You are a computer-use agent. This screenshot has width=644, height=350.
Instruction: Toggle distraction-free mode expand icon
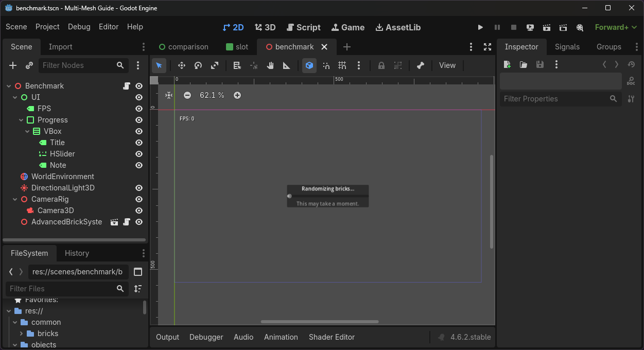point(488,47)
